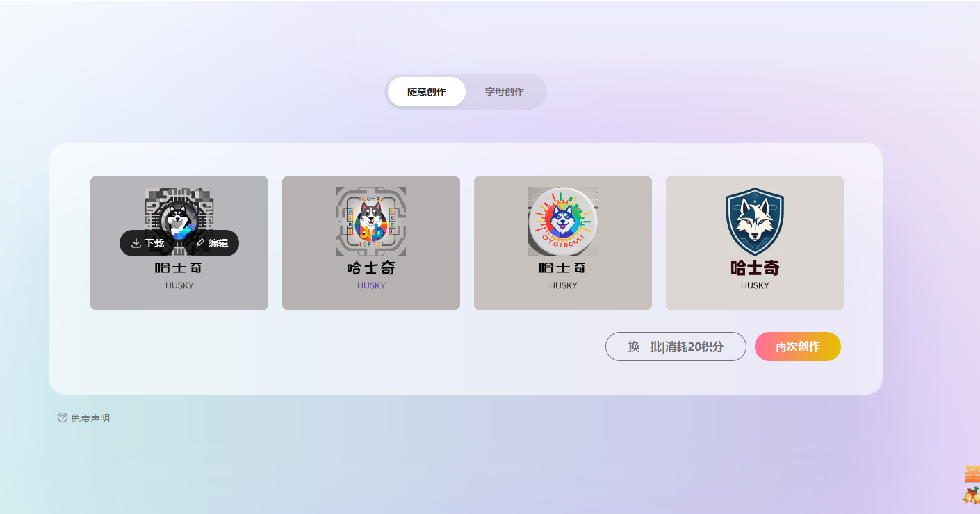The height and width of the screenshot is (514, 980).
Task: Click the 编辑 edit button
Action: coord(212,243)
